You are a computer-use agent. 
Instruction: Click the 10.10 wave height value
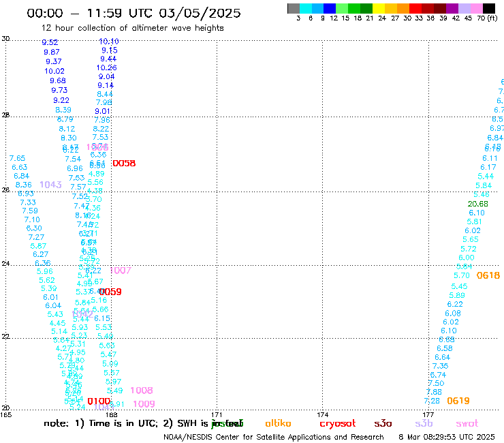[109, 42]
